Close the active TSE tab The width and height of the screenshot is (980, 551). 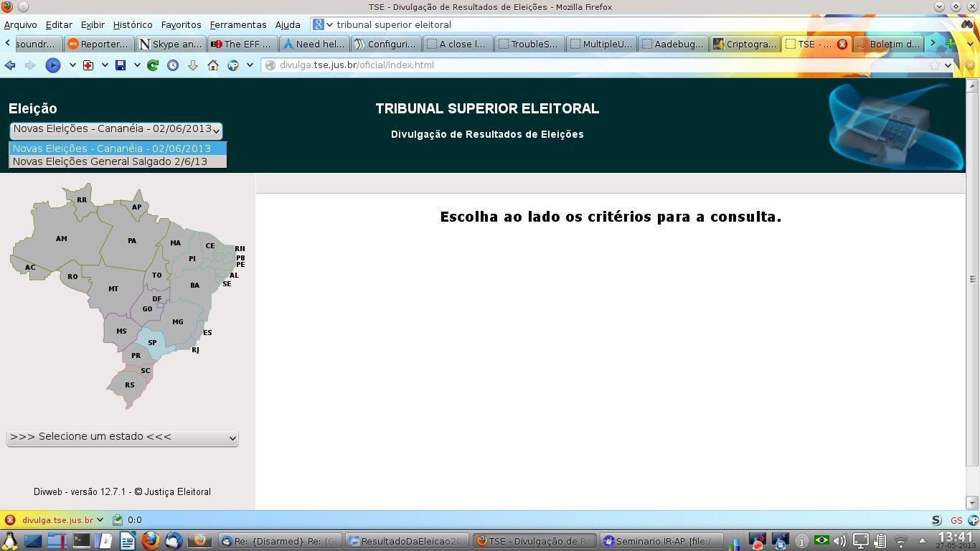842,44
